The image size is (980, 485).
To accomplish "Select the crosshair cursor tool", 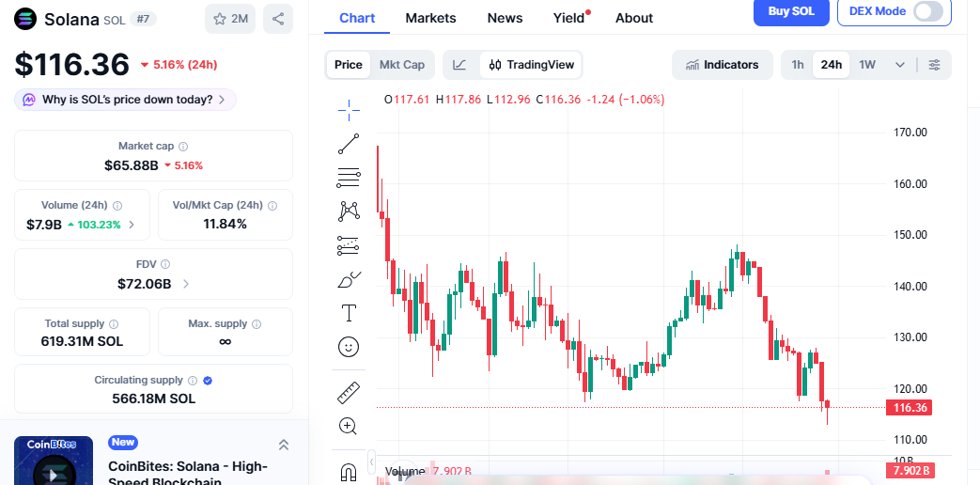I will point(349,110).
